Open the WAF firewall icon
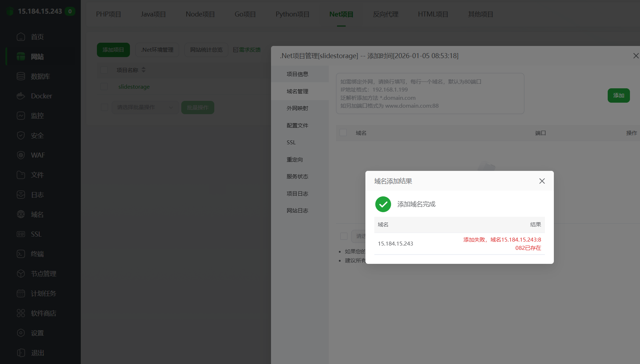Image resolution: width=640 pixels, height=364 pixels. click(x=21, y=155)
